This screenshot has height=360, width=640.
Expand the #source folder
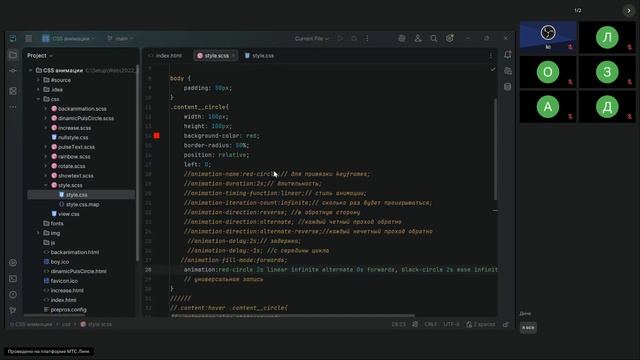pos(38,80)
